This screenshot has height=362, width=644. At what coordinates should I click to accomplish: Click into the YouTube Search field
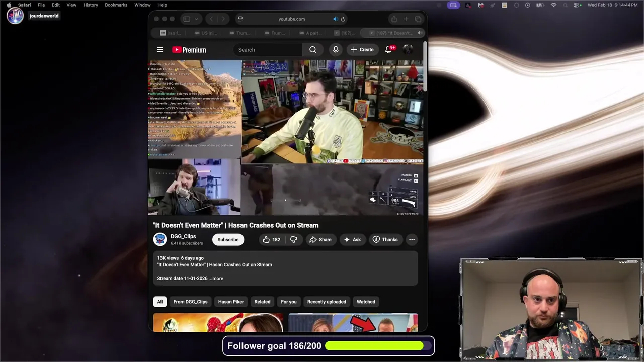click(x=268, y=50)
